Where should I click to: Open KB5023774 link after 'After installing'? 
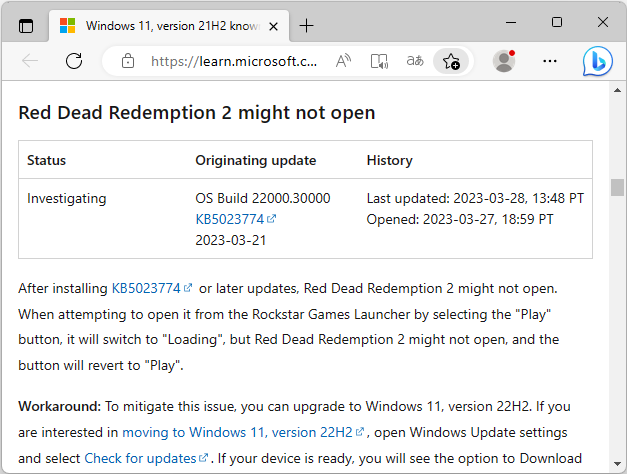152,288
